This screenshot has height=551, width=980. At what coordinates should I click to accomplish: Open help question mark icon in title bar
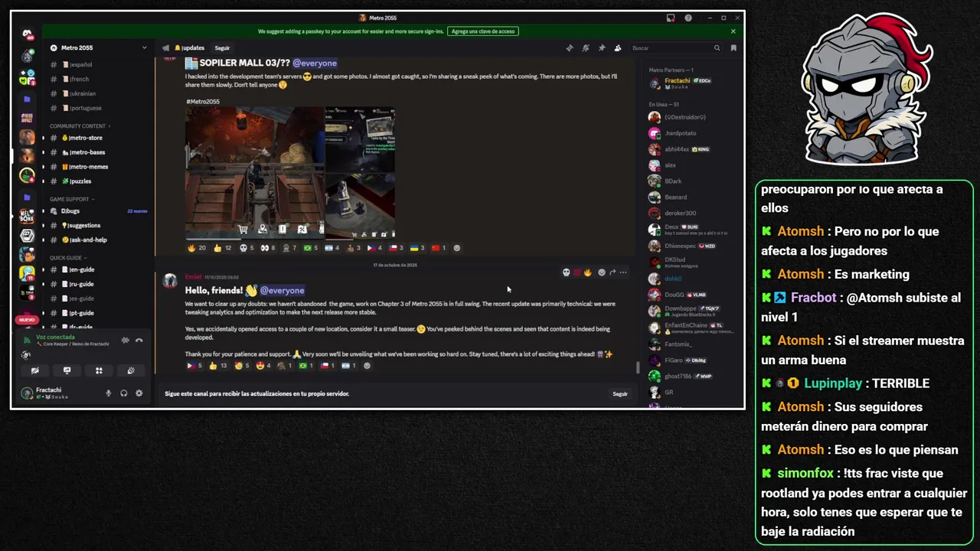(688, 18)
